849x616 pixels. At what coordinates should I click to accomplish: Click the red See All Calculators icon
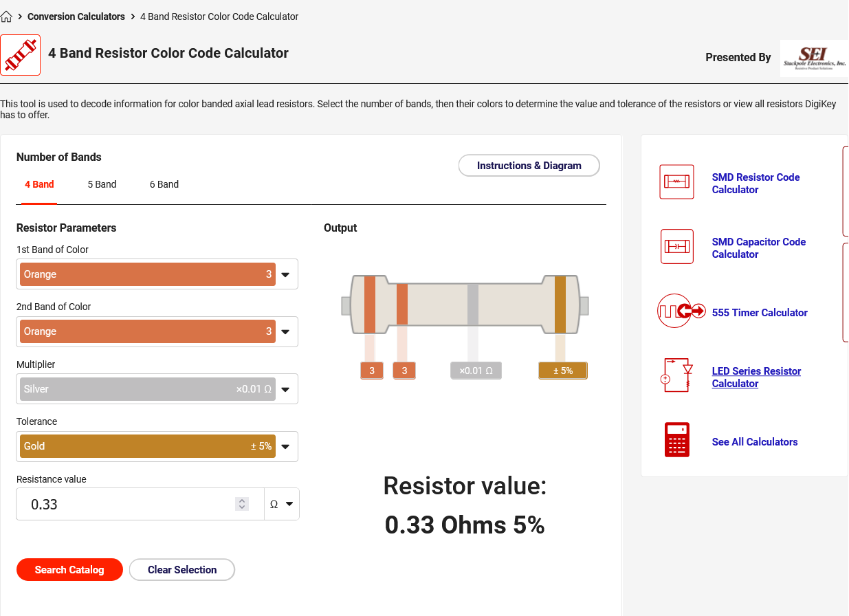(x=677, y=440)
